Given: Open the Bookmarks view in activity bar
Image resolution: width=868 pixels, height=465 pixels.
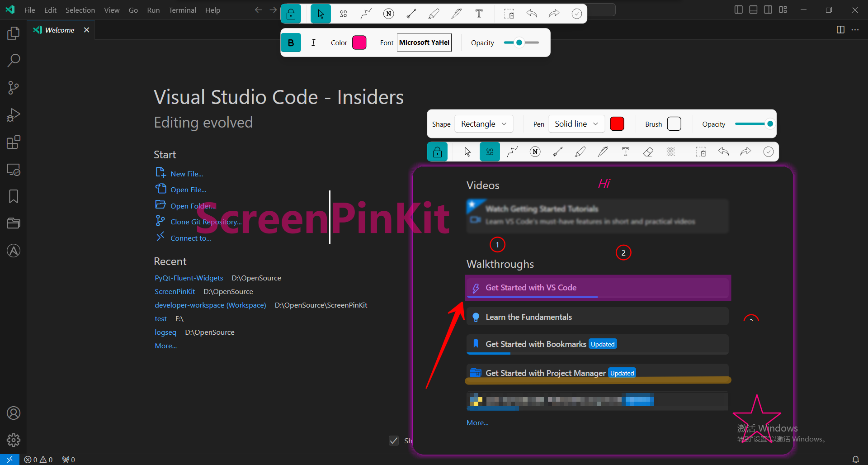Looking at the screenshot, I should [x=14, y=196].
